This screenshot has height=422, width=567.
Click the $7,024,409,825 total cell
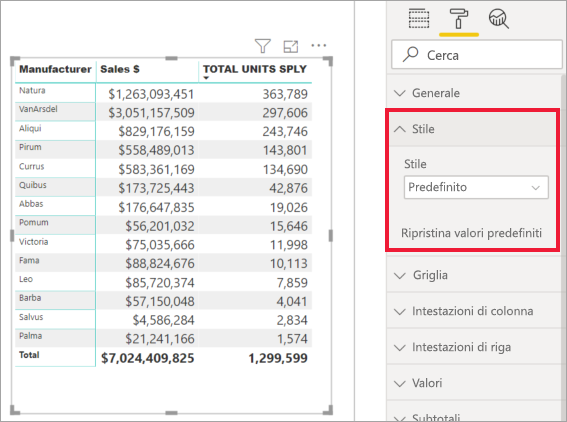click(x=148, y=358)
